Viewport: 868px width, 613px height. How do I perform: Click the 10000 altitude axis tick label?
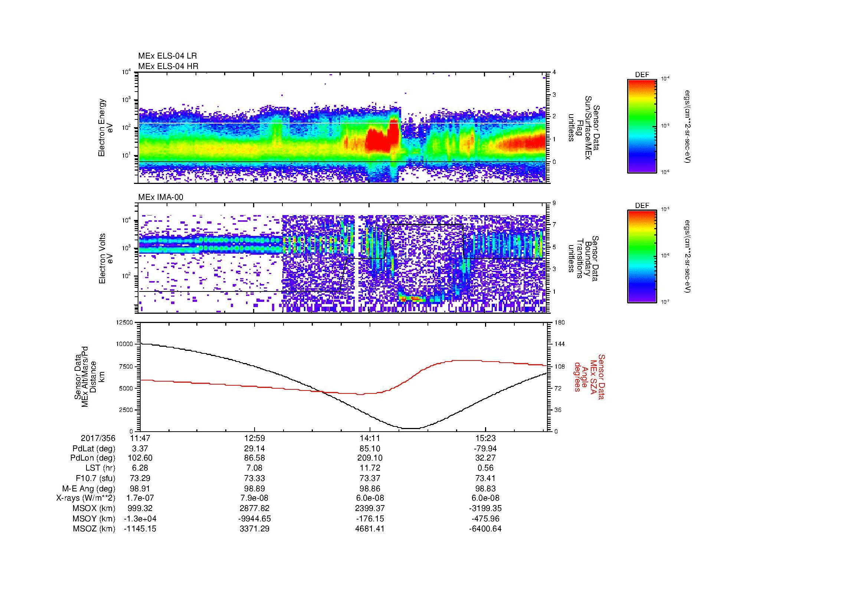124,344
